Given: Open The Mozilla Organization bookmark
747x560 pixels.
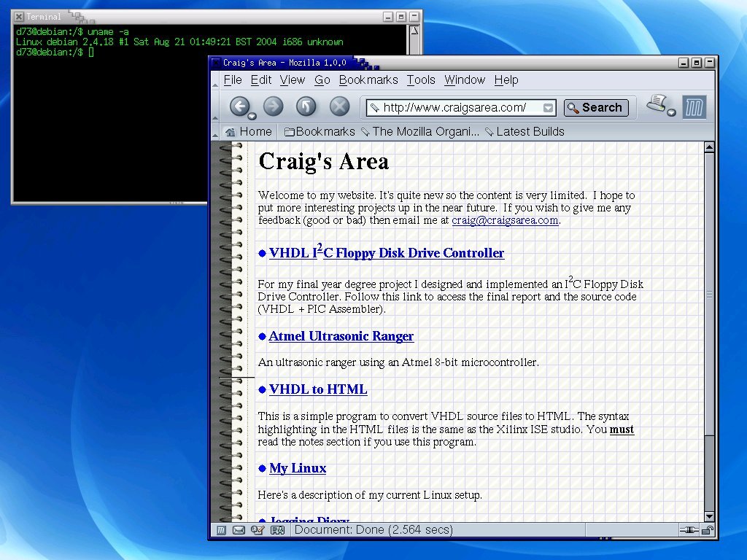Looking at the screenshot, I should coord(420,132).
